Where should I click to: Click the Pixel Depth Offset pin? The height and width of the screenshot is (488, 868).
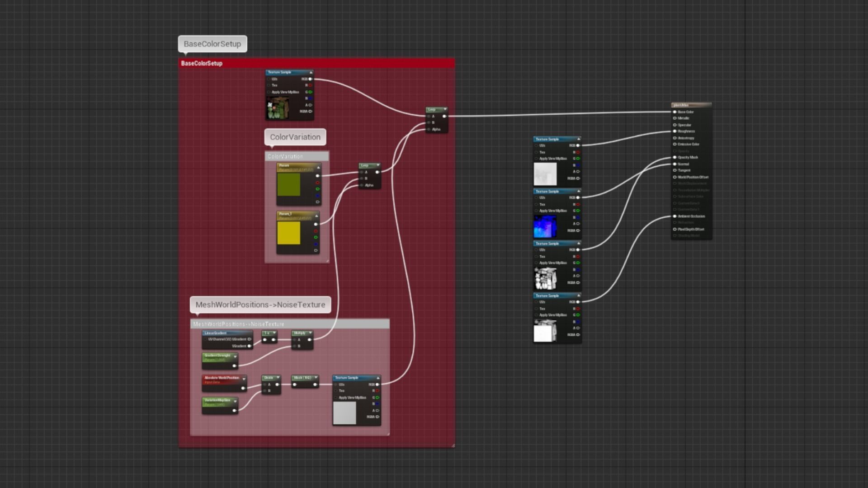[x=675, y=230]
